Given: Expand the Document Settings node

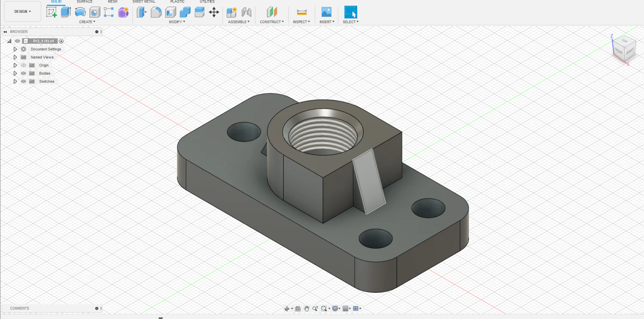Looking at the screenshot, I should pyautogui.click(x=15, y=49).
